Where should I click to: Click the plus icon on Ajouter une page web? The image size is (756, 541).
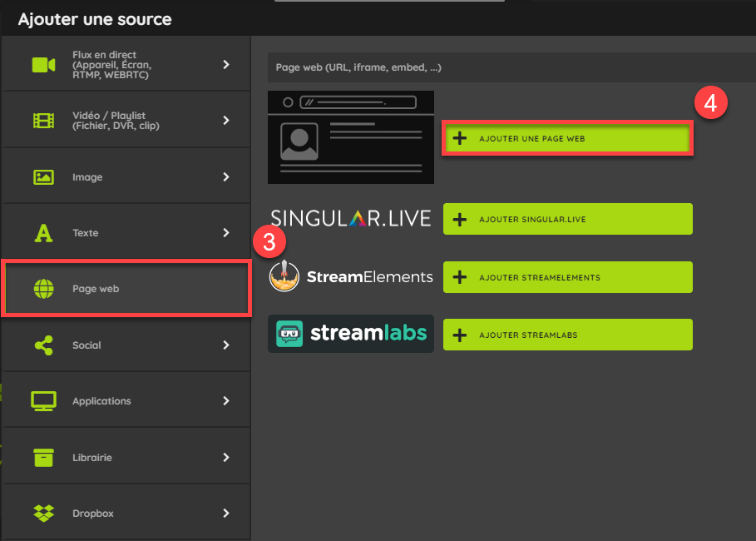click(459, 138)
